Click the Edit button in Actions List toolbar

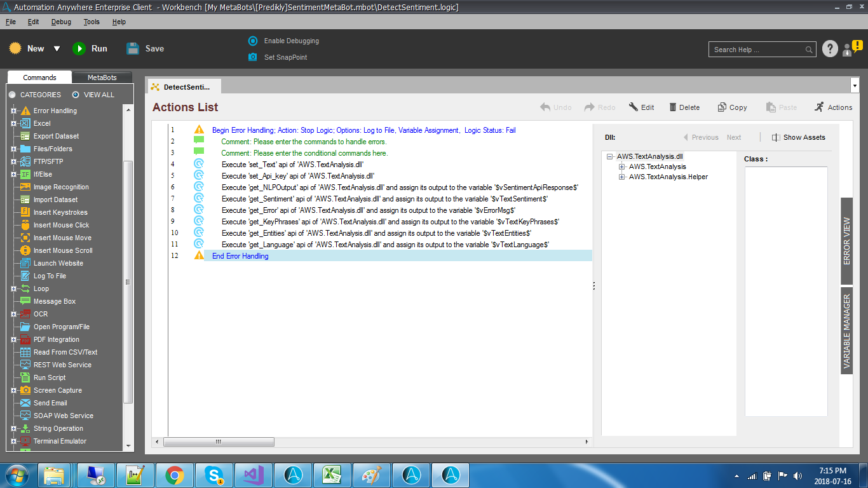click(x=641, y=107)
